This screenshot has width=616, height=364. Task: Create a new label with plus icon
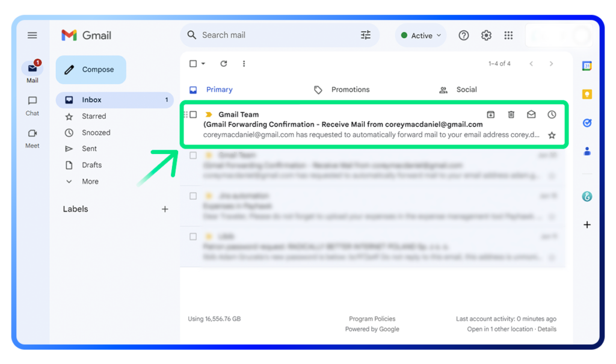(x=165, y=209)
